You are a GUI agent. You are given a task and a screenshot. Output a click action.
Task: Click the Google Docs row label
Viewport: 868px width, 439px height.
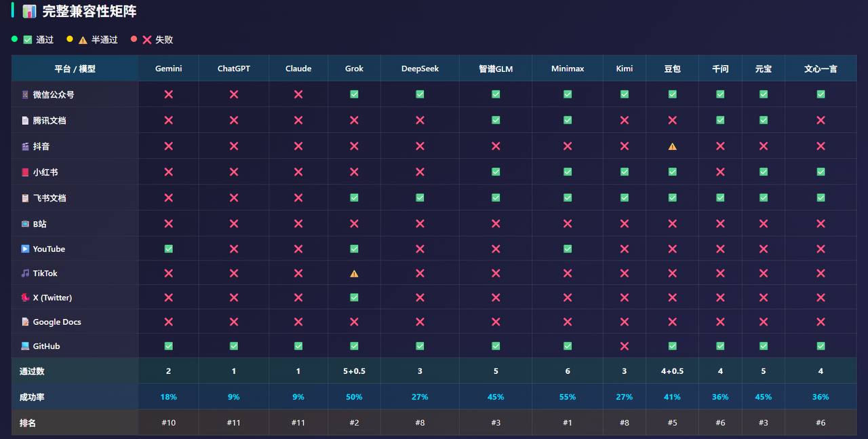(57, 322)
